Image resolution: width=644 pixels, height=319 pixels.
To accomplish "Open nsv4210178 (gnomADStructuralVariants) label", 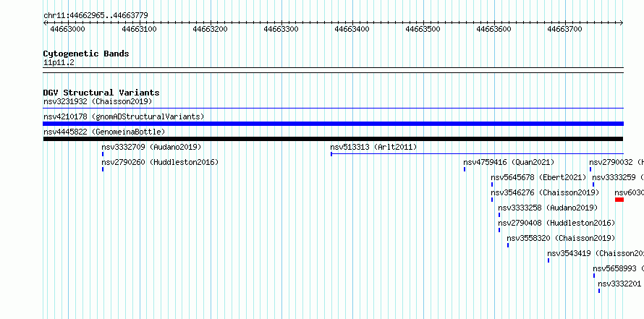I will (124, 116).
